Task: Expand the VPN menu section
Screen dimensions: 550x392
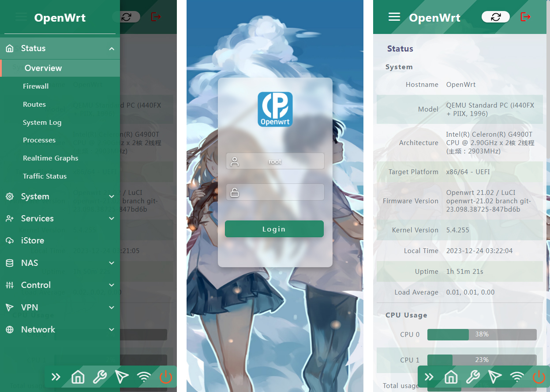Action: click(x=60, y=307)
